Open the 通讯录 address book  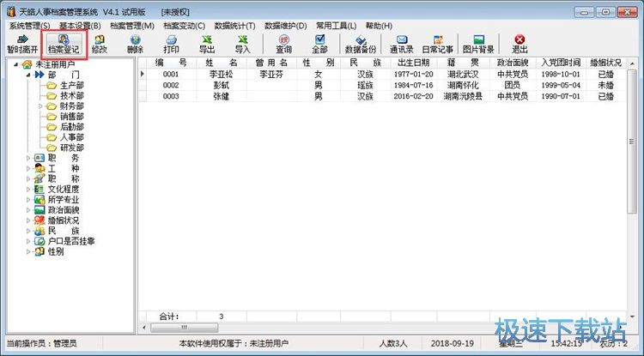[x=402, y=44]
